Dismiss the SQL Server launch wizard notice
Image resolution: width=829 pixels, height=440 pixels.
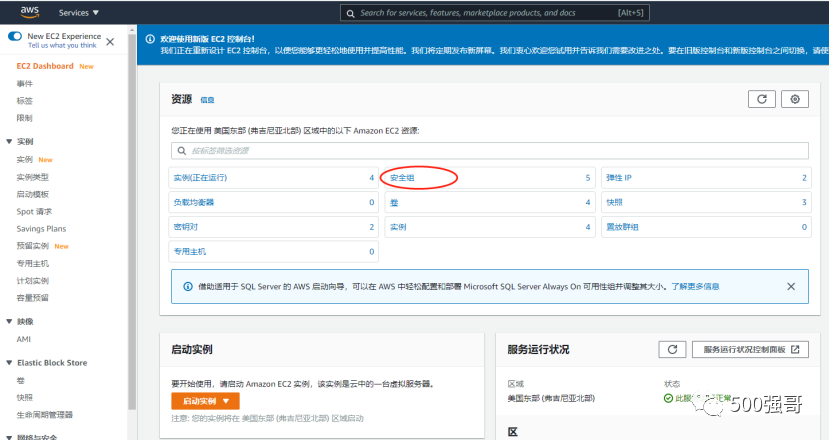click(791, 287)
